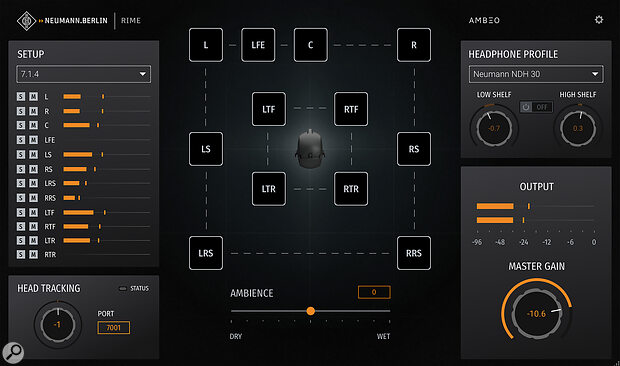620x366 pixels.
Task: Click the listener head in the room view
Action: point(310,149)
